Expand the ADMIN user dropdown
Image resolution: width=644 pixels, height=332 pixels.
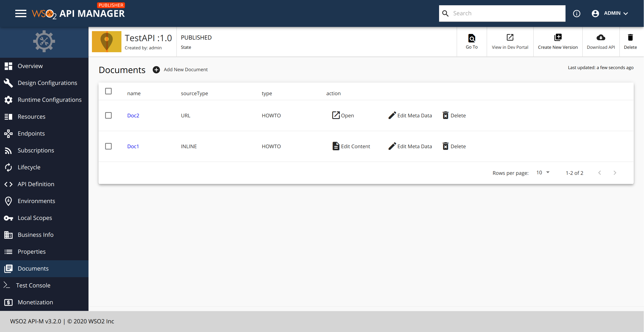click(616, 13)
